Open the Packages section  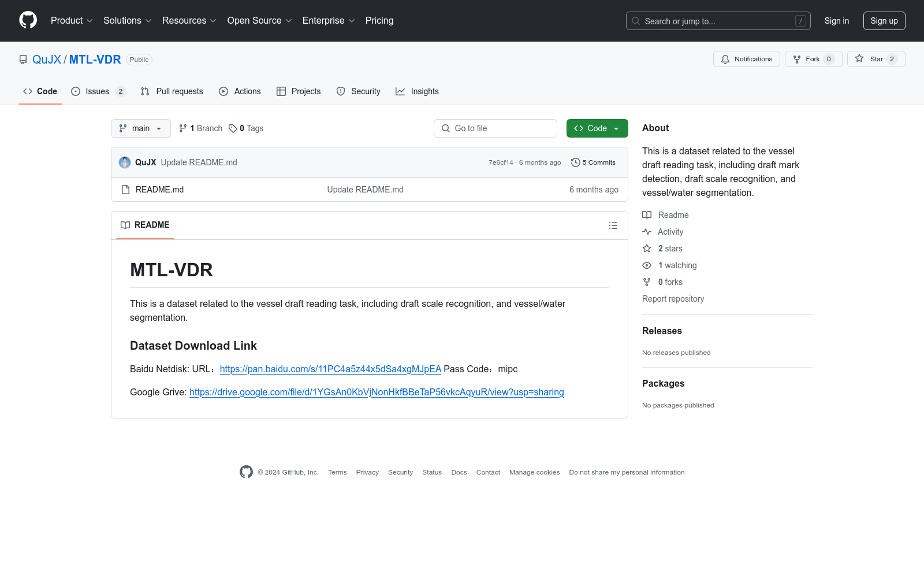pos(663,384)
